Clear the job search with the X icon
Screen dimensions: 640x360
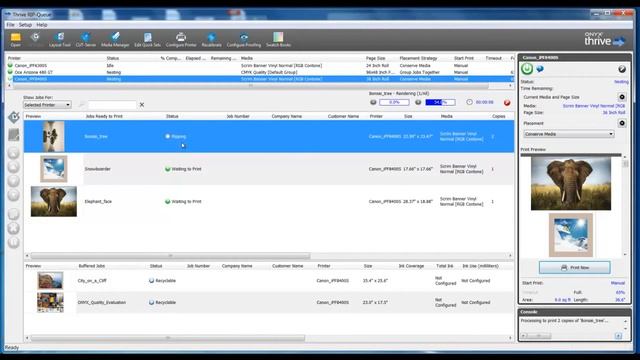(x=142, y=105)
